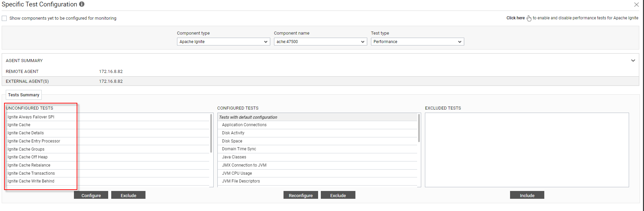This screenshot has height=211, width=644.
Task: Open the Component type dropdown
Action: pos(223,42)
